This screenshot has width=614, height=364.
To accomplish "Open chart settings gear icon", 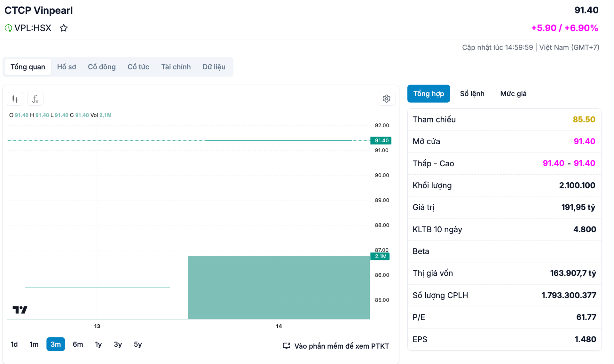I will pyautogui.click(x=386, y=99).
